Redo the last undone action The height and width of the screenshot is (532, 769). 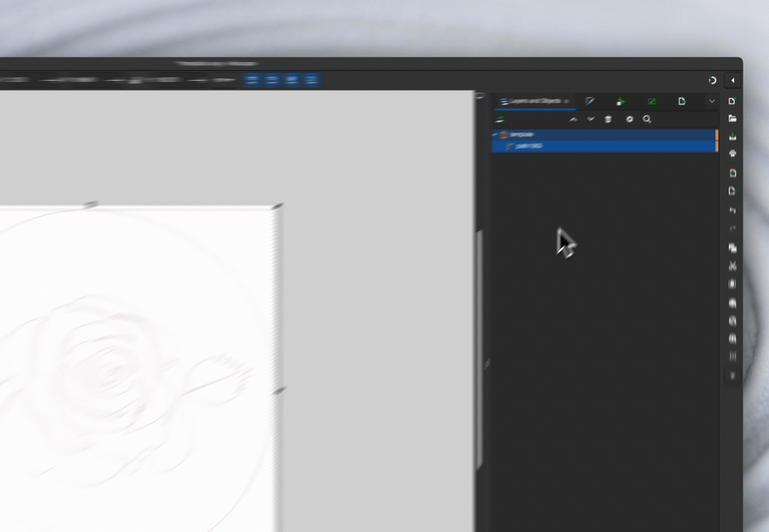(732, 228)
